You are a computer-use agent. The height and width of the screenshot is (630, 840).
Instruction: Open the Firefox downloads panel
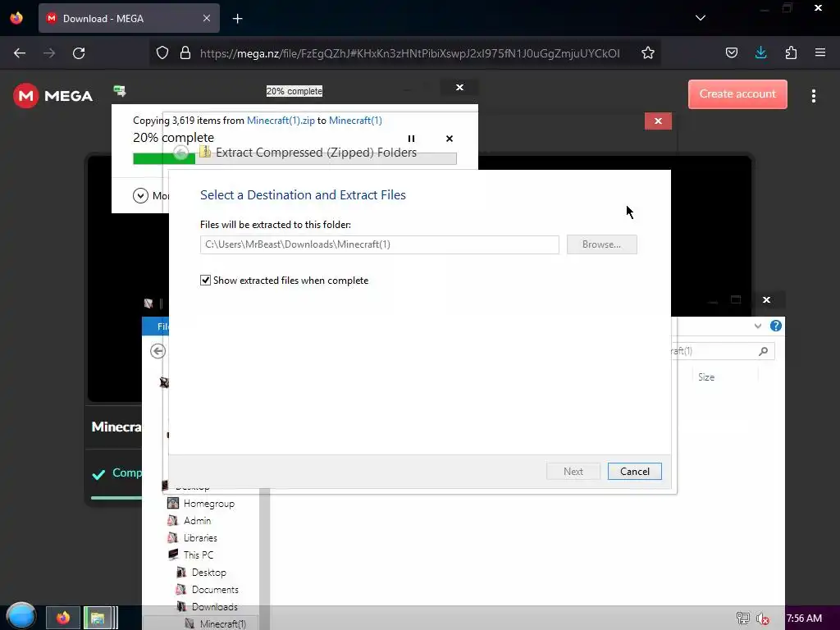(760, 52)
